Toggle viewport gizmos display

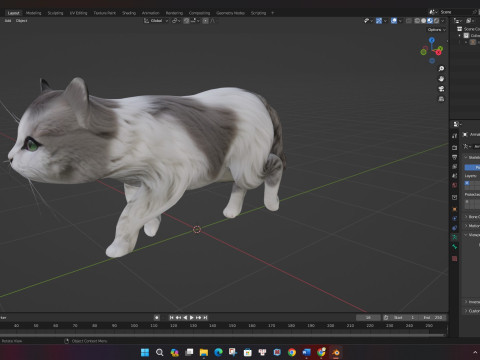[x=379, y=21]
